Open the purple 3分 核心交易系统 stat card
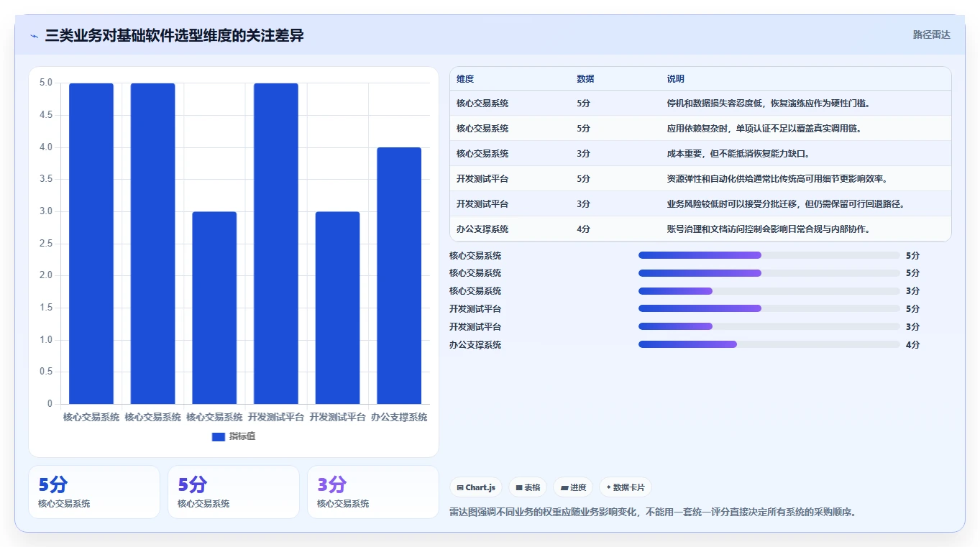 point(372,492)
